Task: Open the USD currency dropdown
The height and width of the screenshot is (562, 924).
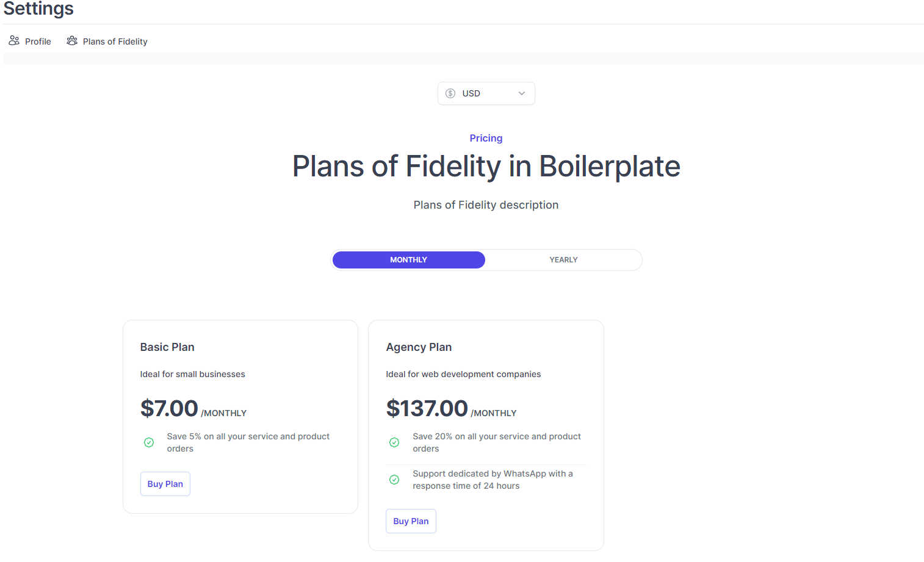Action: [x=486, y=93]
